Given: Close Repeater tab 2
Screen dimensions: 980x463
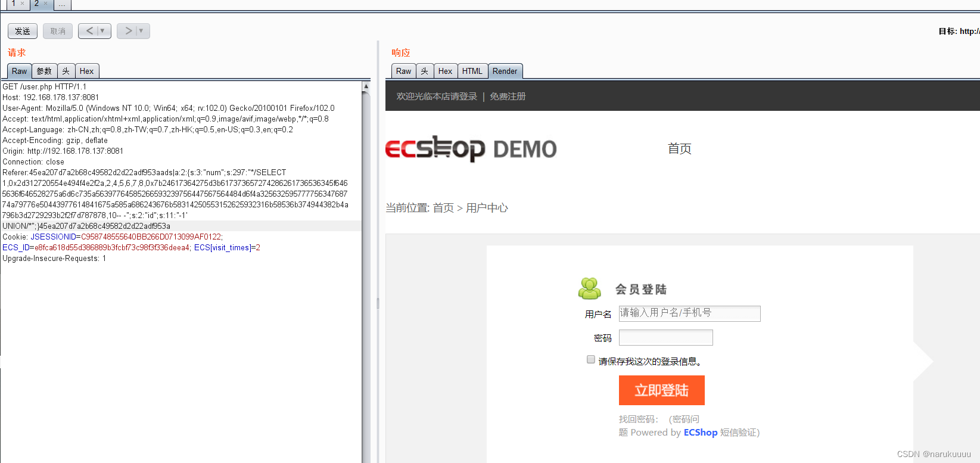Looking at the screenshot, I should click(46, 4).
